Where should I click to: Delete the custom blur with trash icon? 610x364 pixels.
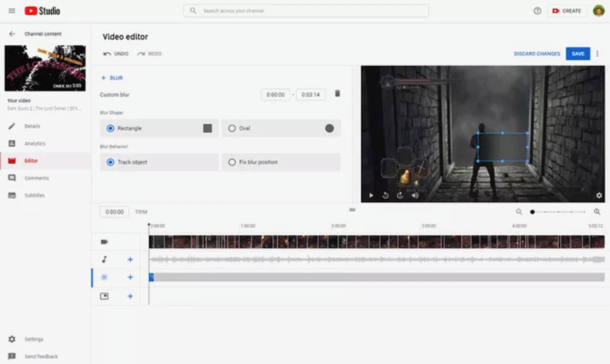337,94
